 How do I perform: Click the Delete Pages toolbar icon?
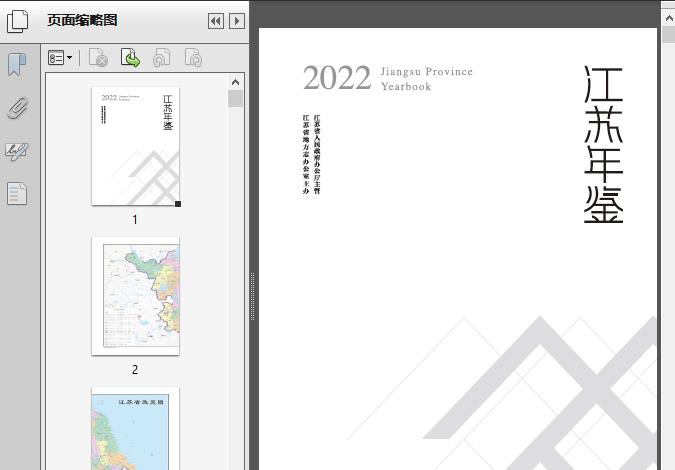tap(98, 58)
